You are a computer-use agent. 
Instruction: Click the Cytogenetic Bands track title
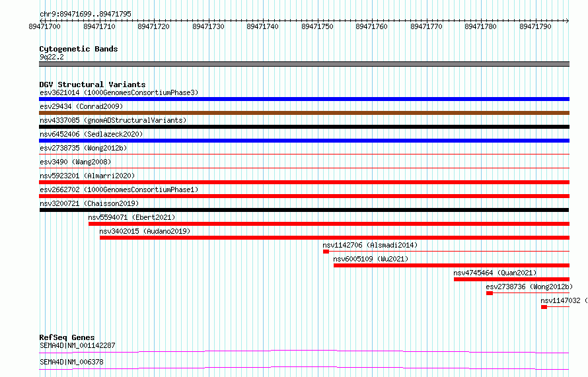click(79, 49)
